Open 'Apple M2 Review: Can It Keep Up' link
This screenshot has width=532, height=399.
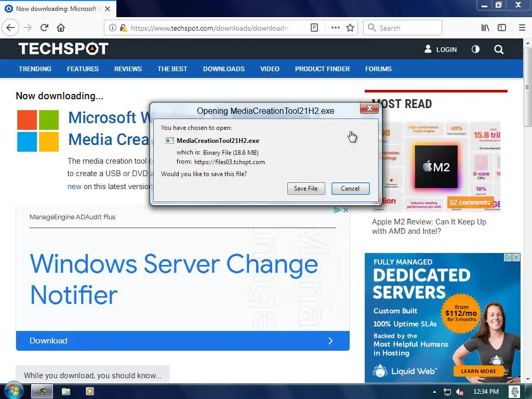coord(429,227)
